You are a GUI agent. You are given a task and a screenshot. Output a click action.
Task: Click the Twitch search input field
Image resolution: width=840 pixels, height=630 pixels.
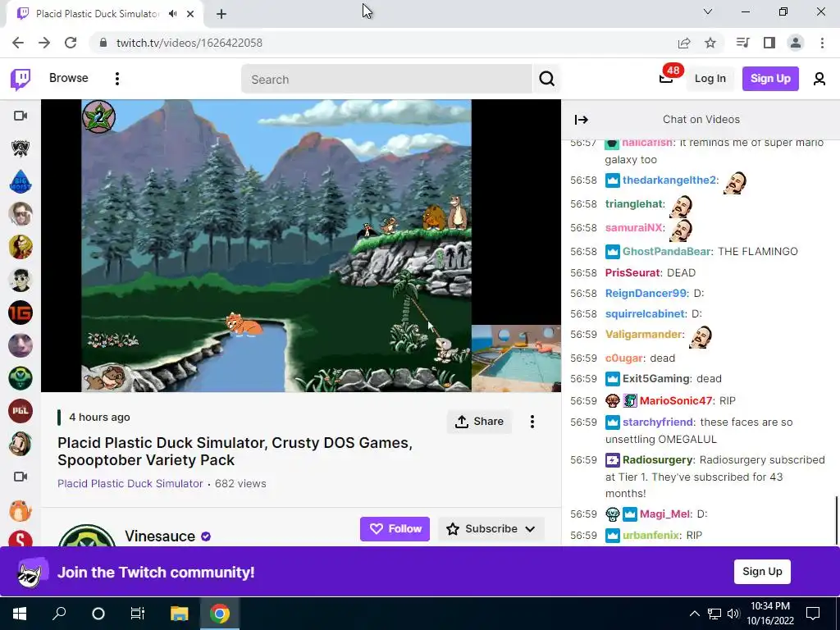click(x=387, y=80)
